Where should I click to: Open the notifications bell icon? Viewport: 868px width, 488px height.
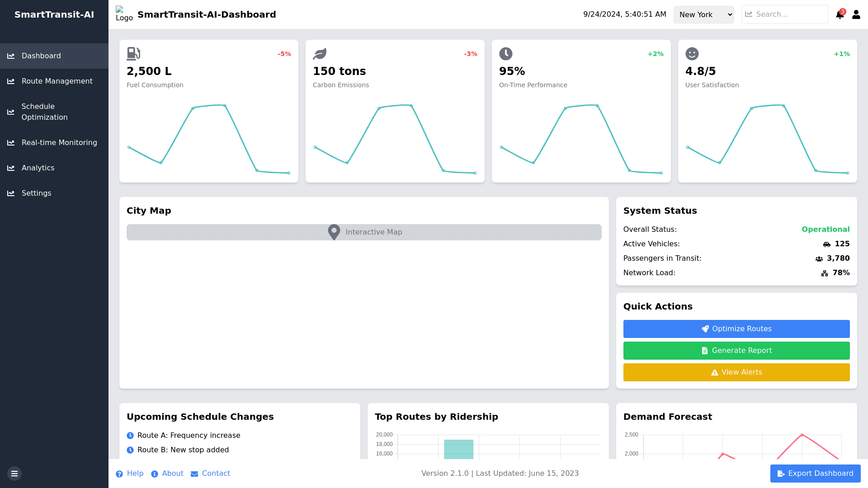point(840,14)
